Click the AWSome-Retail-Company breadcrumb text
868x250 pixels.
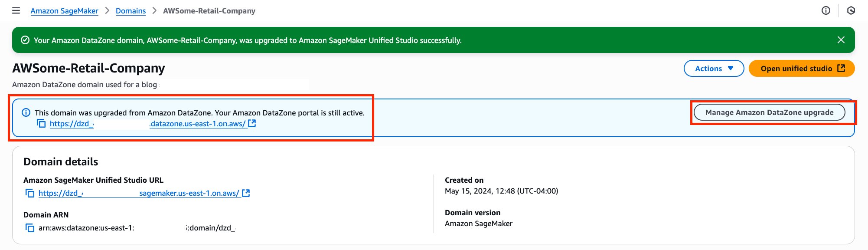click(209, 11)
